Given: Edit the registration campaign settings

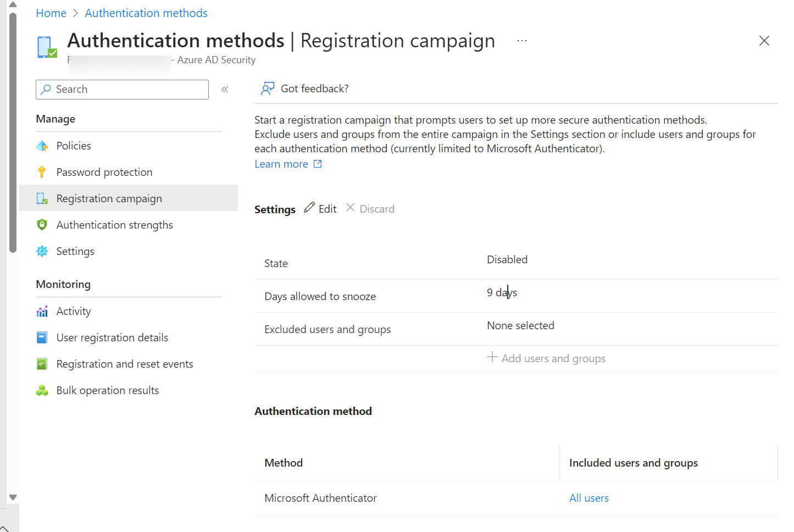Looking at the screenshot, I should point(320,209).
